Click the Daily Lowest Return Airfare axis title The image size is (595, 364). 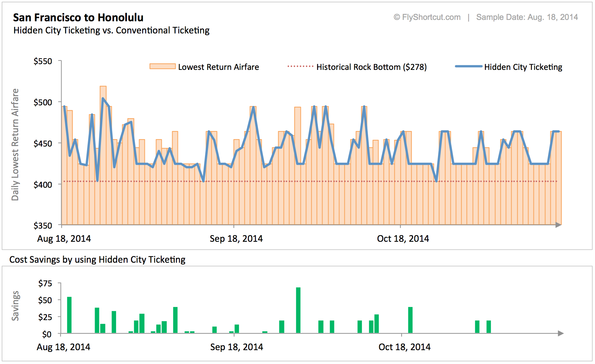point(15,145)
